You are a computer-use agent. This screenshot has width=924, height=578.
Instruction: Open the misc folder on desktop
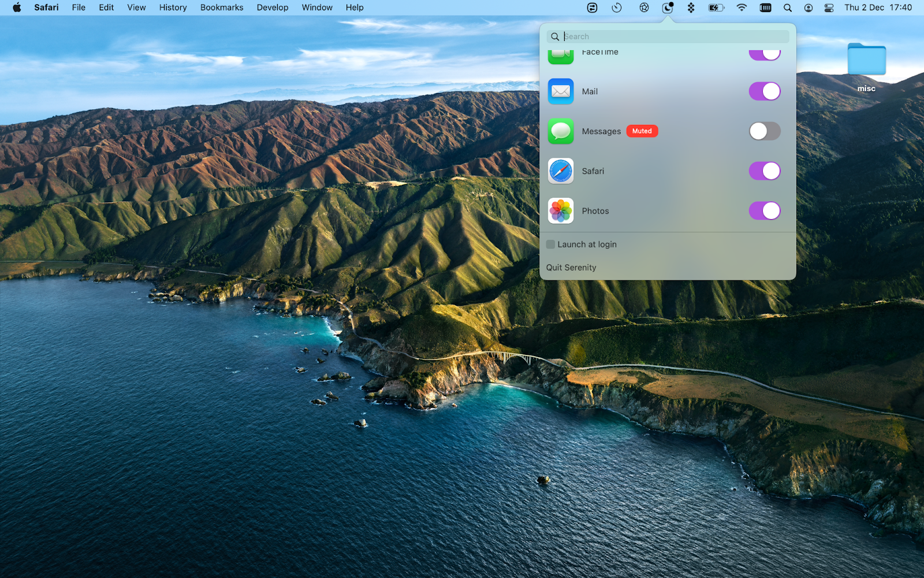[x=866, y=60]
